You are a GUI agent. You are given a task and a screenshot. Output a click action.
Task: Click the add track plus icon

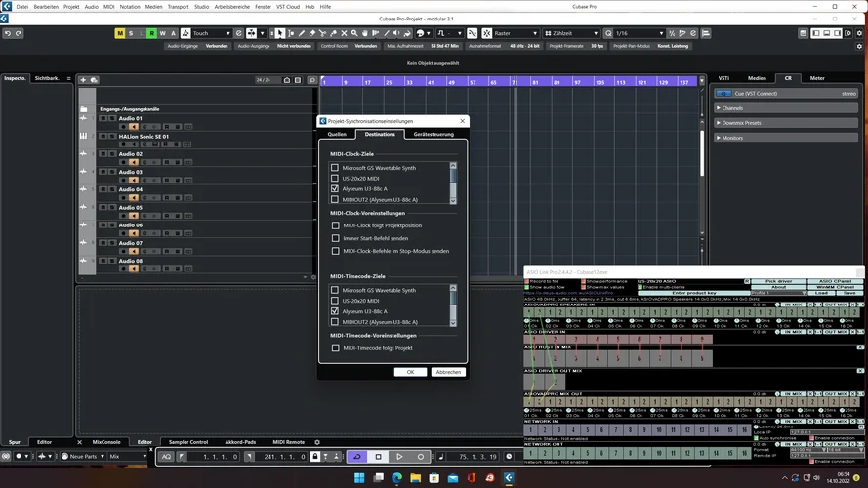point(84,80)
